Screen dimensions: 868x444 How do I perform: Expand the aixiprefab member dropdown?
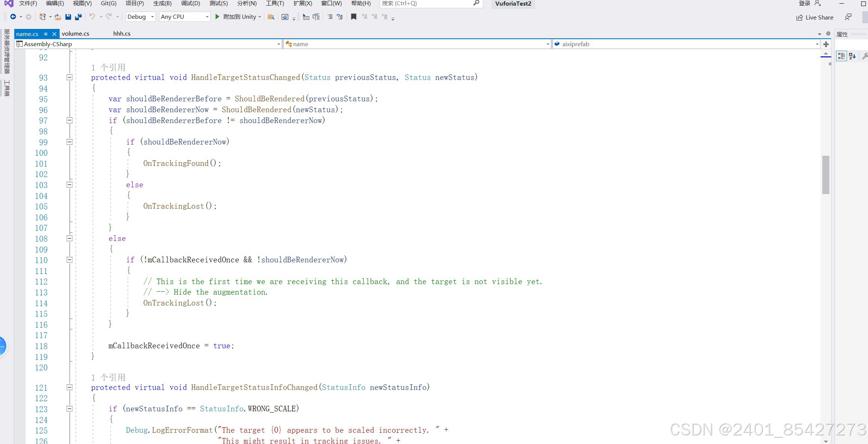[817, 44]
